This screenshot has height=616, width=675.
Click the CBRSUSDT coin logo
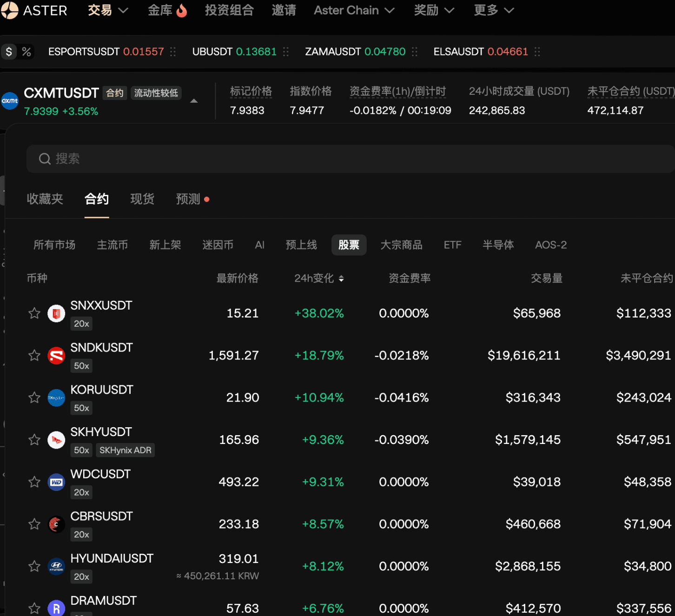click(56, 524)
